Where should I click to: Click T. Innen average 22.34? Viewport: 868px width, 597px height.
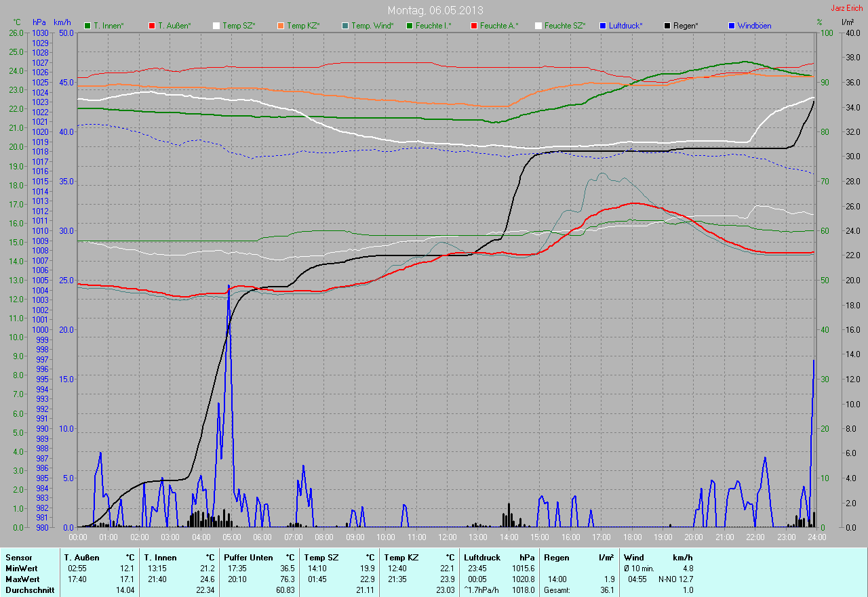tap(205, 590)
